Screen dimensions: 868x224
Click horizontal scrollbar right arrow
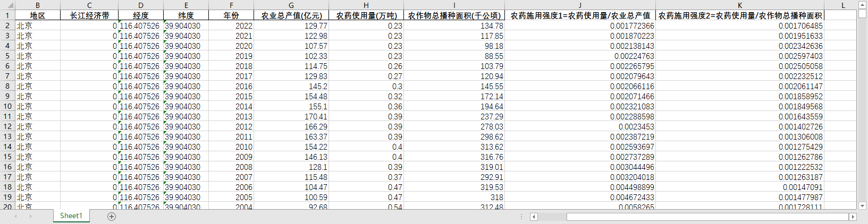(x=853, y=217)
